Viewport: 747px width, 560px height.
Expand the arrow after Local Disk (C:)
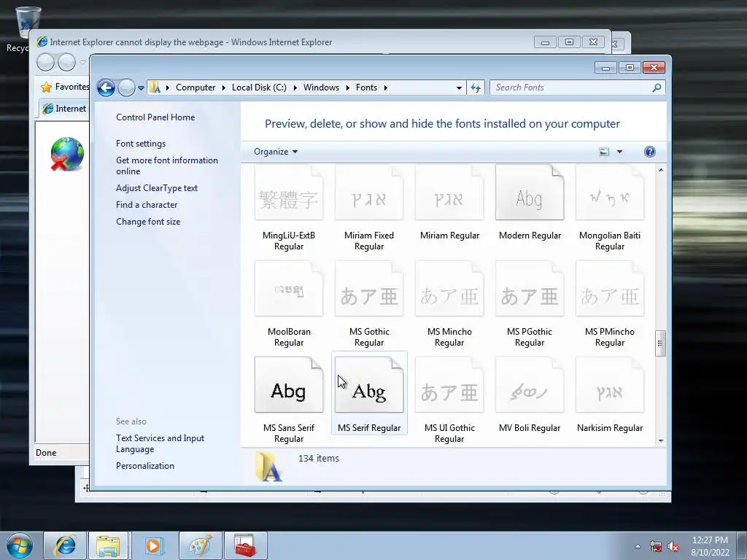(x=295, y=87)
